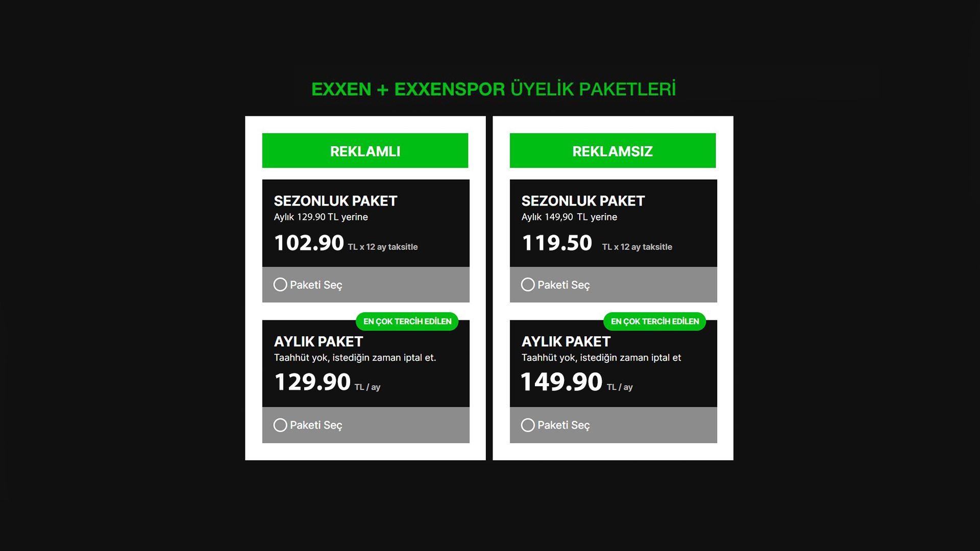This screenshot has width=980, height=551.
Task: Click the 119.50 price text
Action: (x=557, y=243)
